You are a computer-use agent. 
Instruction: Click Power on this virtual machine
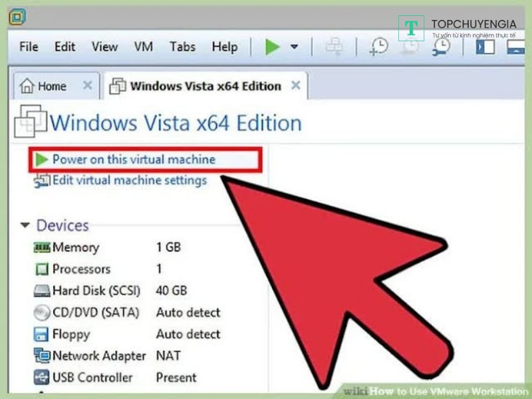[134, 160]
